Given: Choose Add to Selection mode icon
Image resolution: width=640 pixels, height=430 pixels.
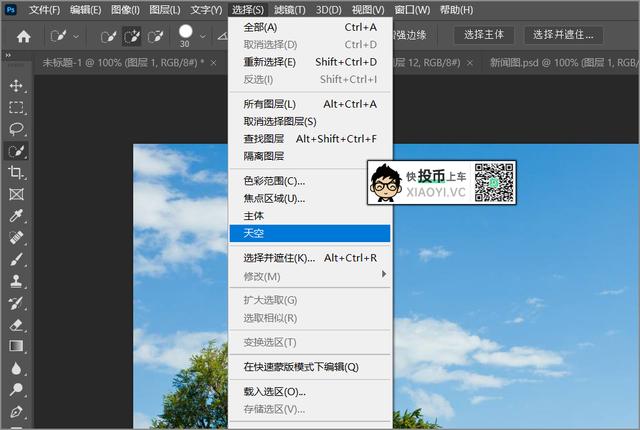Looking at the screenshot, I should (x=131, y=37).
